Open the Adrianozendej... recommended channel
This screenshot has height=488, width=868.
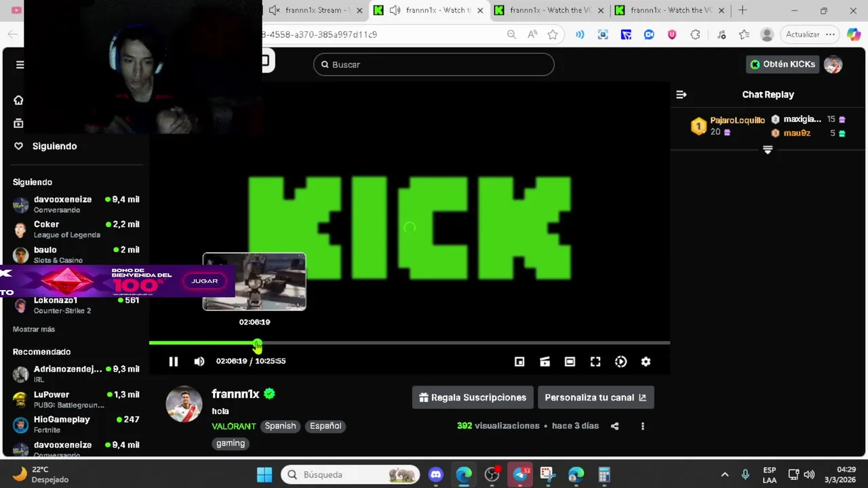pyautogui.click(x=76, y=374)
